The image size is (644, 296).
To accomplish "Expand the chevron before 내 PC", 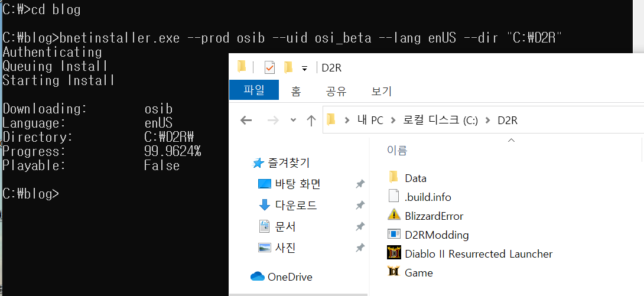I will tap(347, 121).
